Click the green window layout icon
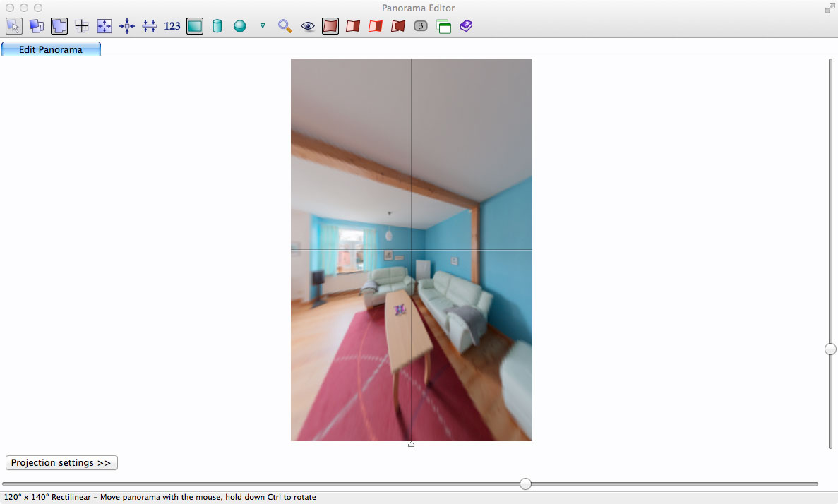 coord(443,27)
